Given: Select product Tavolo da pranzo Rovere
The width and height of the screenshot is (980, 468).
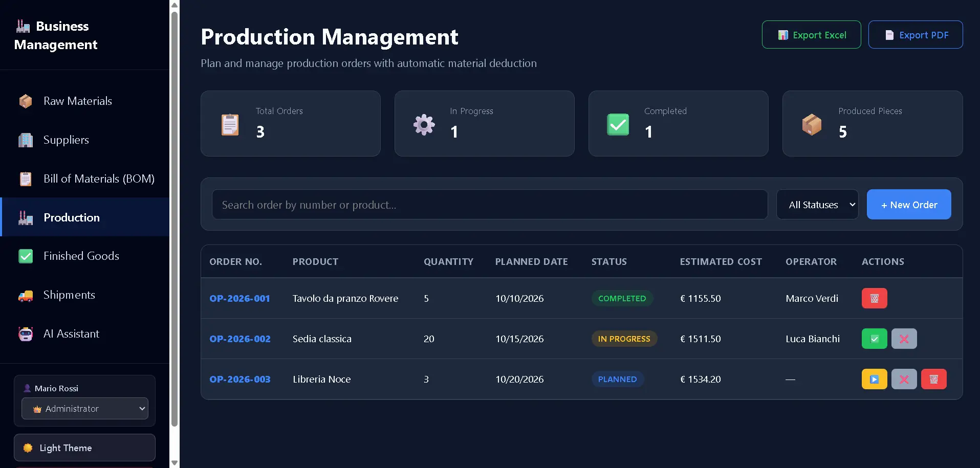Looking at the screenshot, I should pyautogui.click(x=345, y=299).
